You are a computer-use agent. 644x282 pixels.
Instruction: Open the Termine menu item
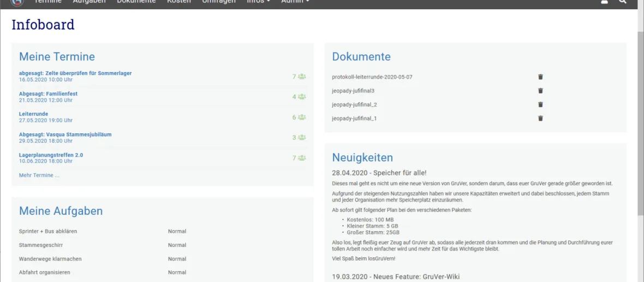[47, 2]
